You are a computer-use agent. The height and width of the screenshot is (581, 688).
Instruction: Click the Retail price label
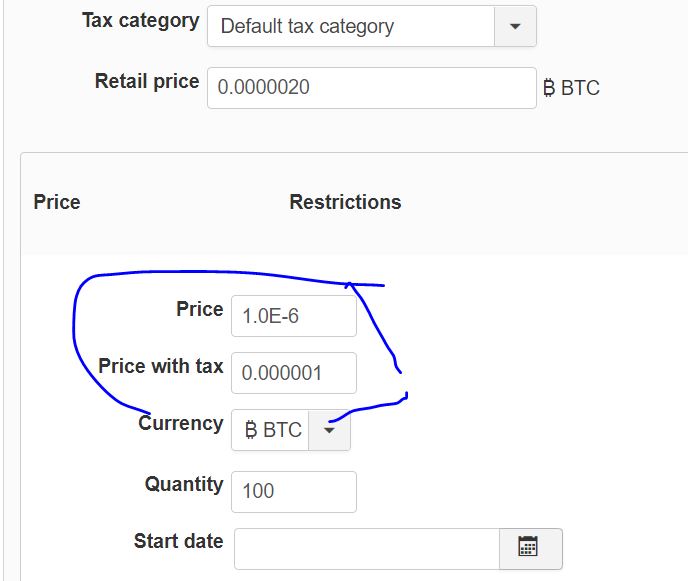[147, 82]
